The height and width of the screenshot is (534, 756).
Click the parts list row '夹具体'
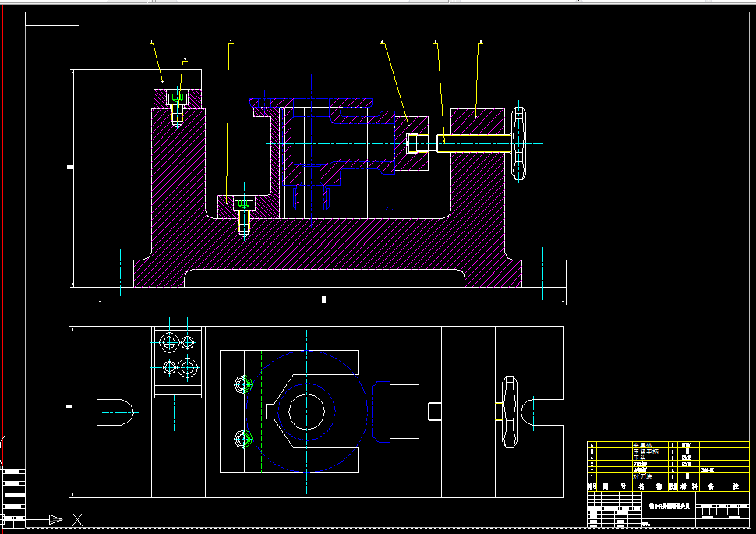(x=668, y=445)
